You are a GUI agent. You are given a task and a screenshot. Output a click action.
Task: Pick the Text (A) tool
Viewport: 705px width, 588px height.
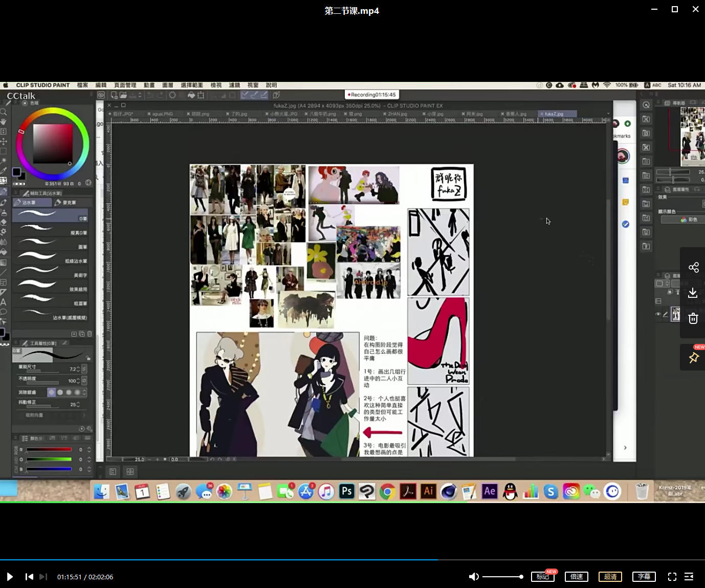[4, 302]
